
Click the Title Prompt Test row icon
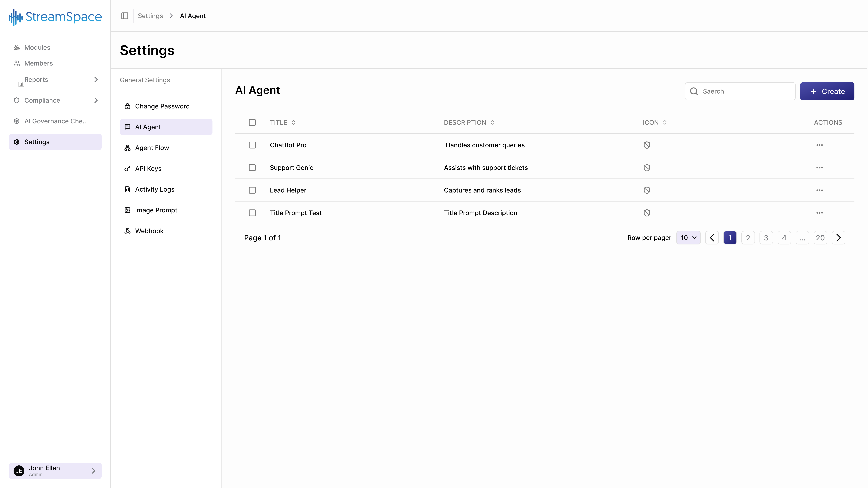pos(647,213)
